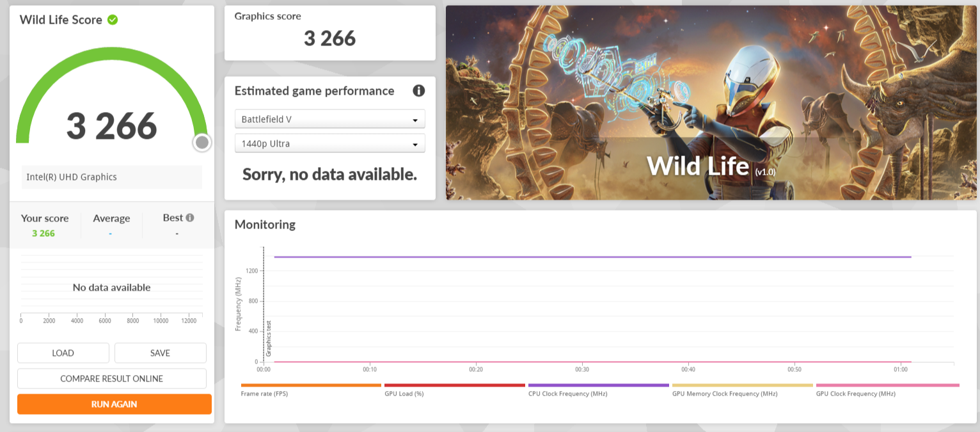
Task: Click the Graphics score value 3 266
Action: 330,38
